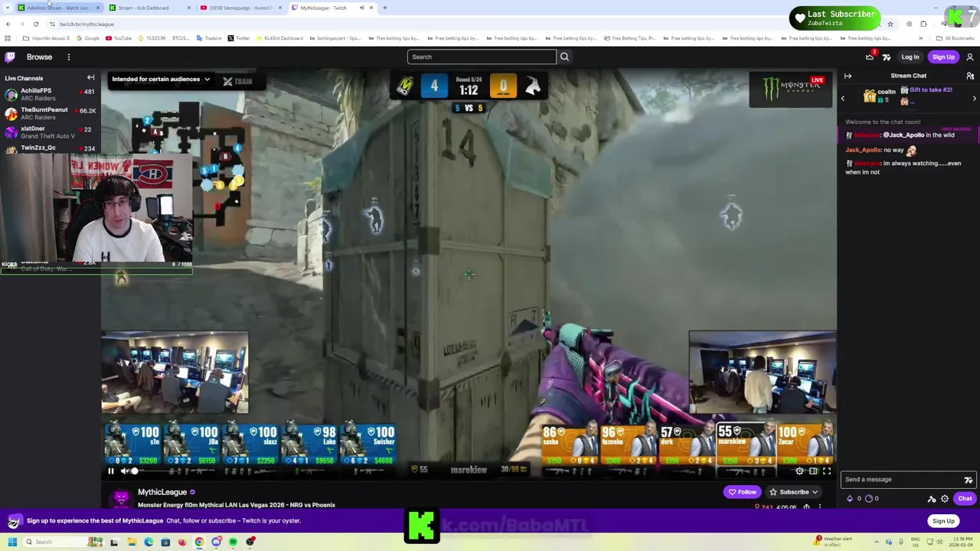The image size is (980, 551).
Task: Focus the Twitch search box
Action: pos(482,57)
